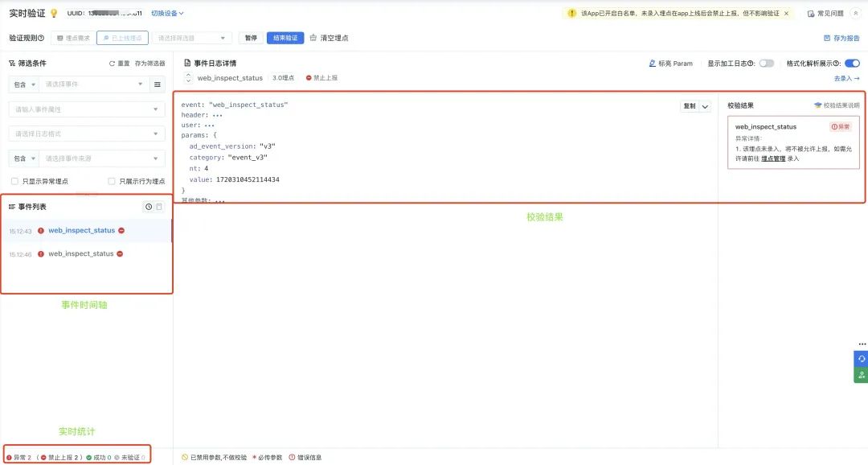Check the 只展示行为埋点 checkbox
Viewport: 868px width, 465px height.
click(x=112, y=181)
